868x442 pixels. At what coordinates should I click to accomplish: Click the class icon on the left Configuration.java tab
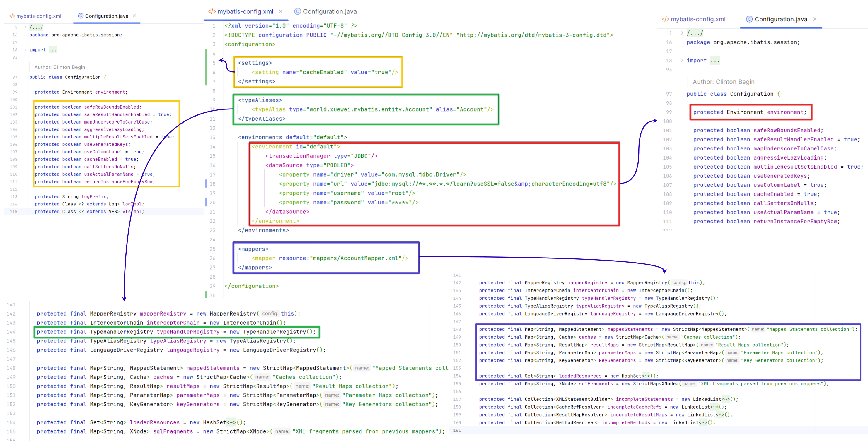coord(81,16)
